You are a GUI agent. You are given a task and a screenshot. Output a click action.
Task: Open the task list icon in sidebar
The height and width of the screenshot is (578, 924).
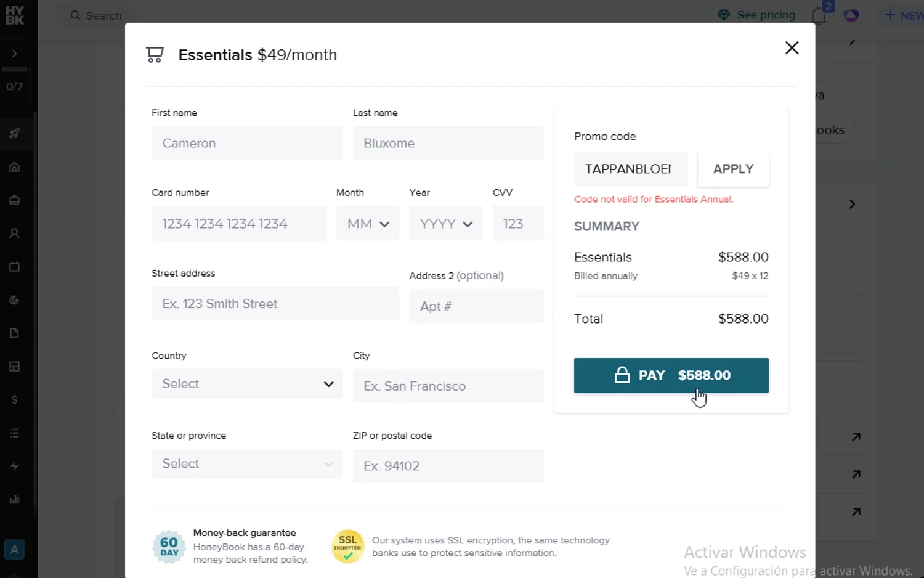click(x=15, y=433)
